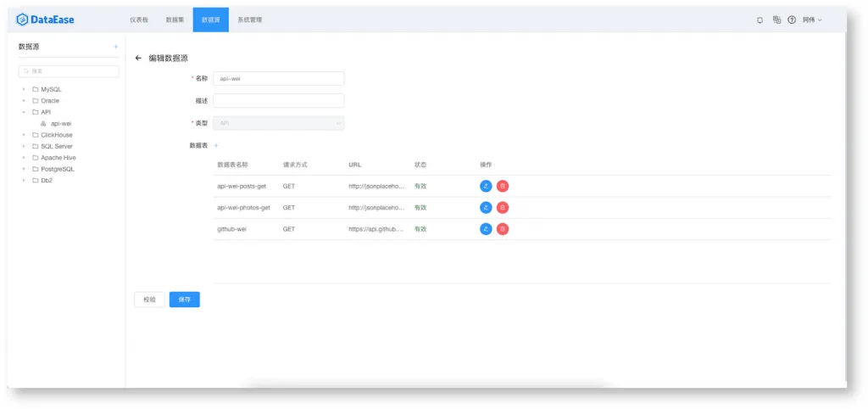Image resolution: width=868 pixels, height=409 pixels.
Task: Open the 仪表板 dashboard tab
Action: pos(139,20)
